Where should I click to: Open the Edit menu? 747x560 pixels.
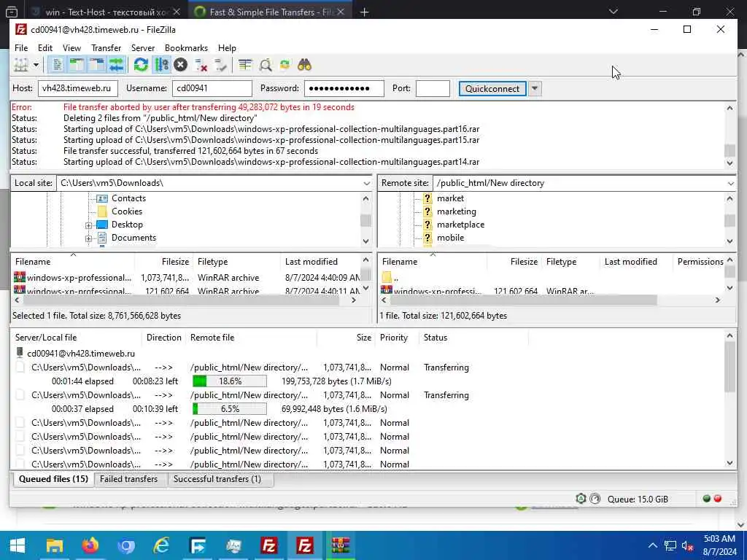pos(45,48)
